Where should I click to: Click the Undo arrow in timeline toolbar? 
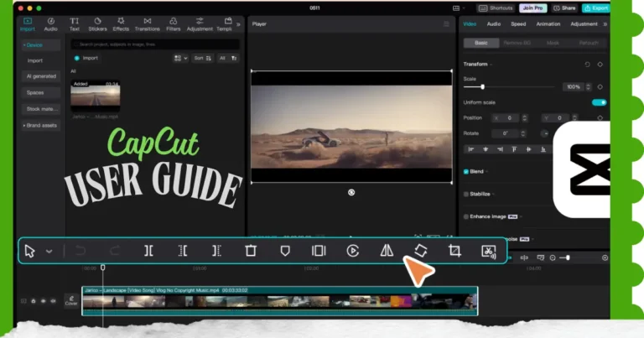(80, 251)
